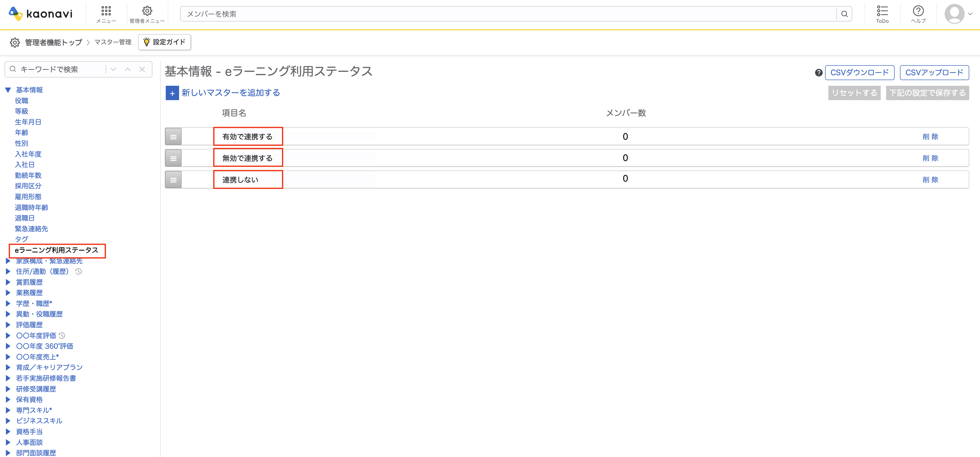Expand 育成／キャリアプラン section
This screenshot has width=980, height=457.
coord(8,367)
